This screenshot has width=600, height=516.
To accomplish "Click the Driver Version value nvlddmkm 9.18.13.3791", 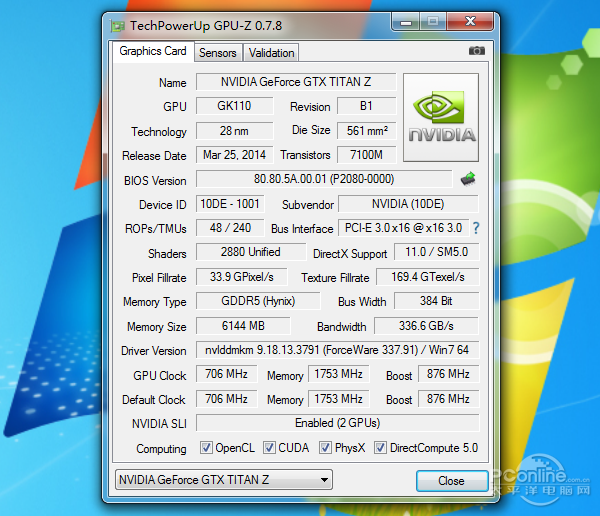I will [338, 350].
